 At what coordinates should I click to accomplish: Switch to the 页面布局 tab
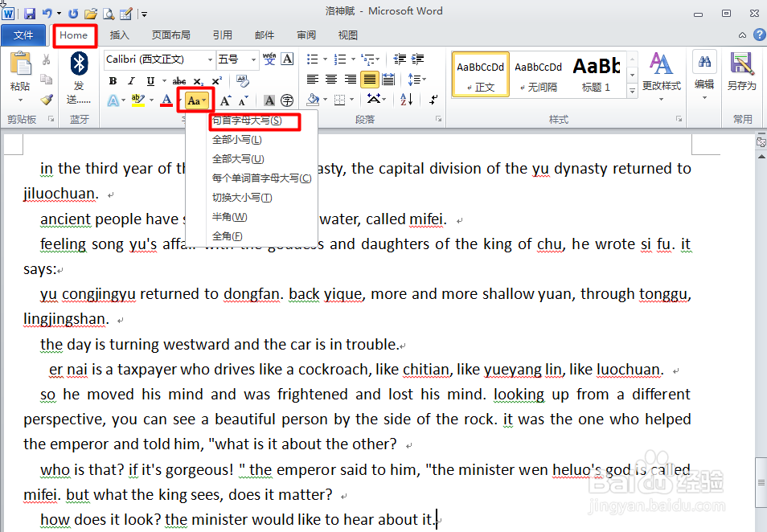coord(170,35)
